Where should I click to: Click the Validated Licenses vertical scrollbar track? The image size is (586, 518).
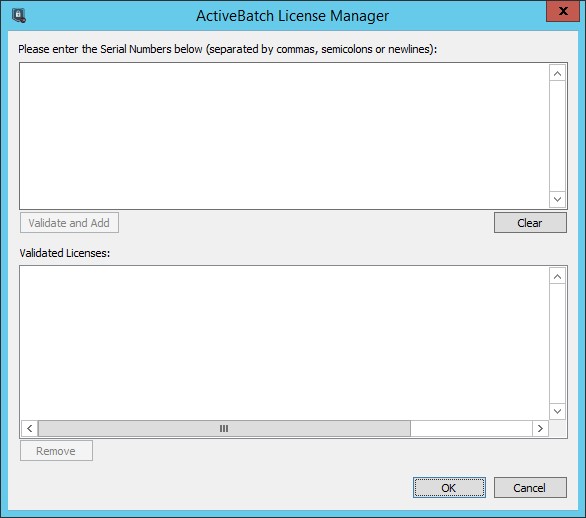coord(557,344)
